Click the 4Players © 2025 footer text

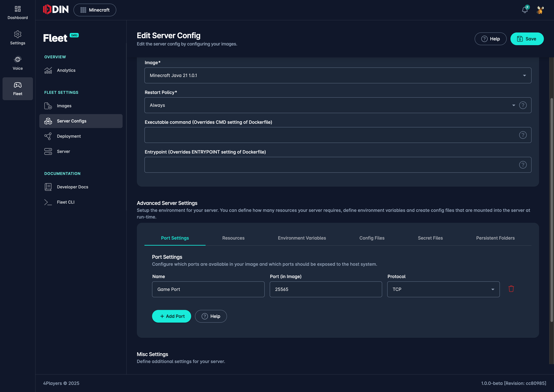61,383
